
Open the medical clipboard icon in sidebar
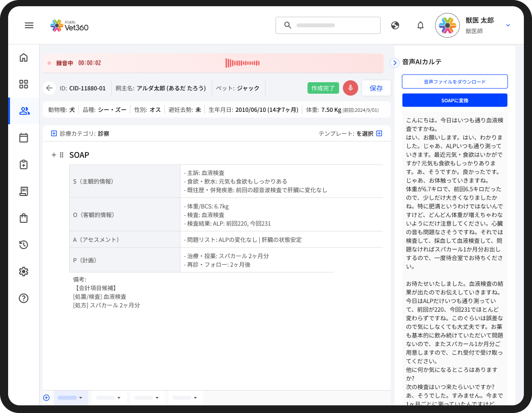tap(23, 164)
